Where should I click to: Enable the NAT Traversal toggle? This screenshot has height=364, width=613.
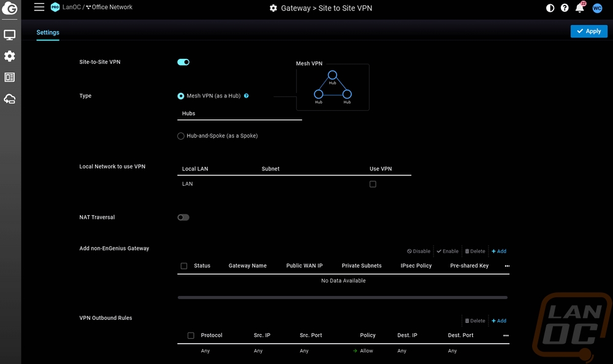click(x=183, y=218)
